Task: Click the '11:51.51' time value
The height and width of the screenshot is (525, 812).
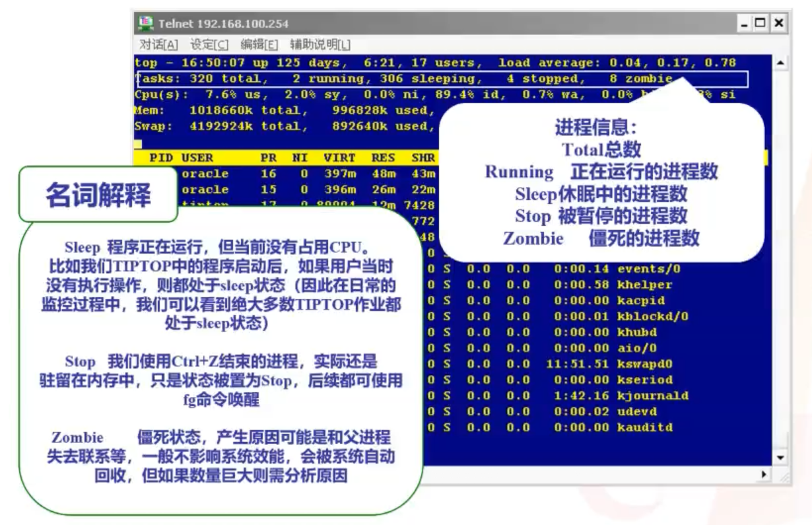Action: click(x=578, y=365)
